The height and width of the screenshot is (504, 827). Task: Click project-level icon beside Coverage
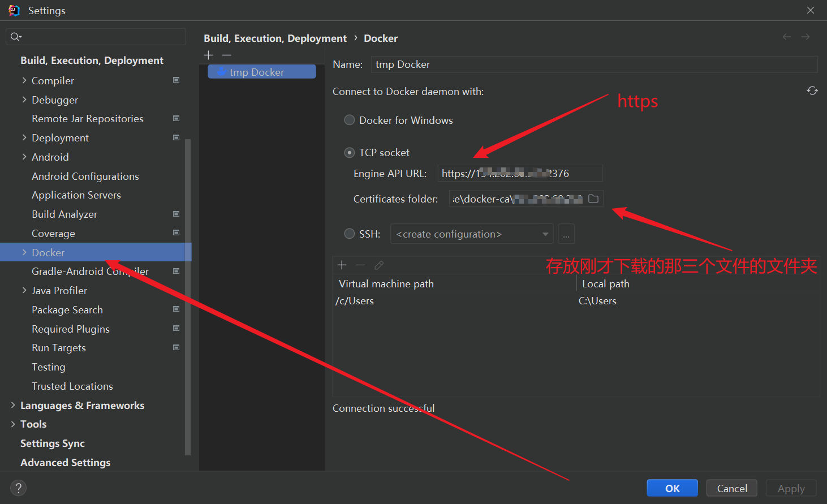click(176, 232)
